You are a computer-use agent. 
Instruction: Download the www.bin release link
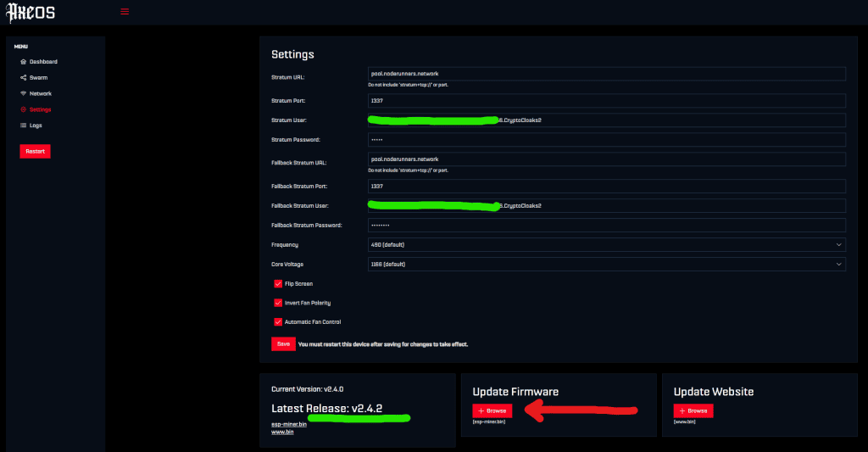click(282, 432)
